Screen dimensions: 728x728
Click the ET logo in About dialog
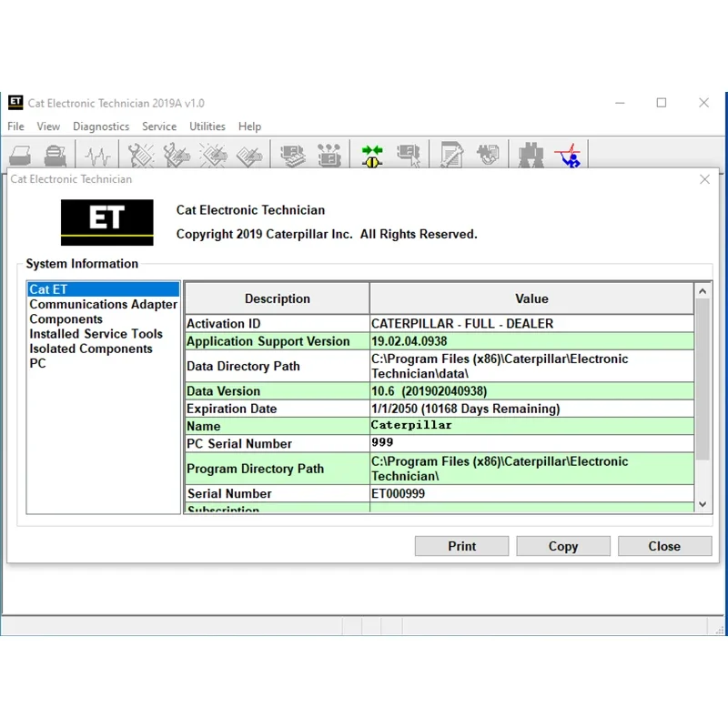click(107, 222)
